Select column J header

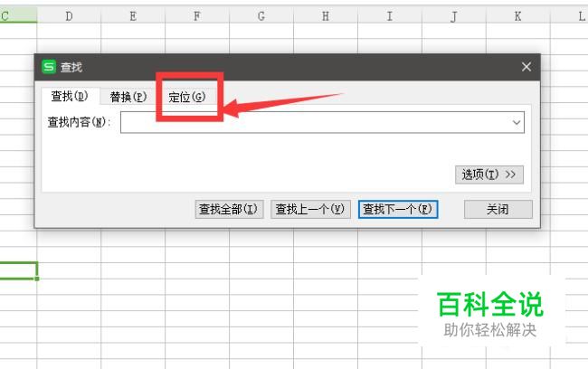(454, 16)
